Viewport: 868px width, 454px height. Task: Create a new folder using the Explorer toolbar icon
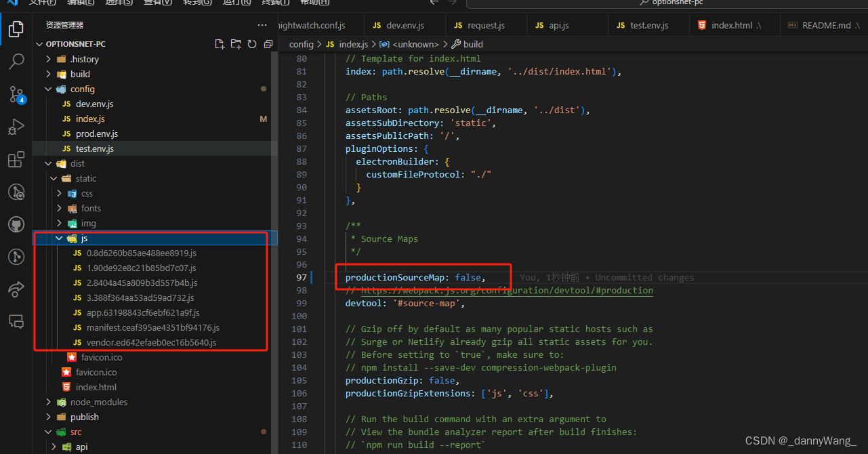coord(236,43)
